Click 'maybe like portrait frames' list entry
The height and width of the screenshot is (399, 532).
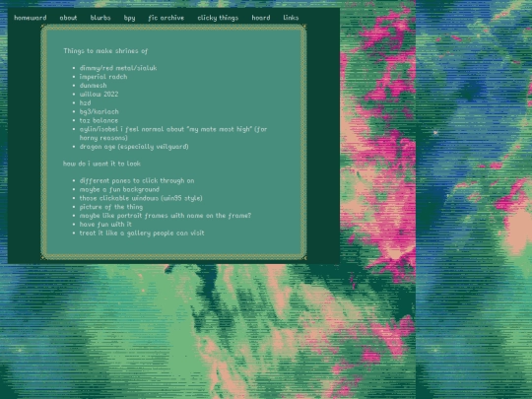[166, 216]
